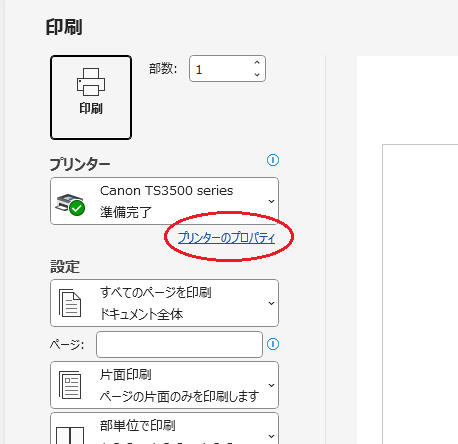Screen dimensions: 458x444
Task: Click the chevron on the ドキュメント全体 selector
Action: (271, 303)
